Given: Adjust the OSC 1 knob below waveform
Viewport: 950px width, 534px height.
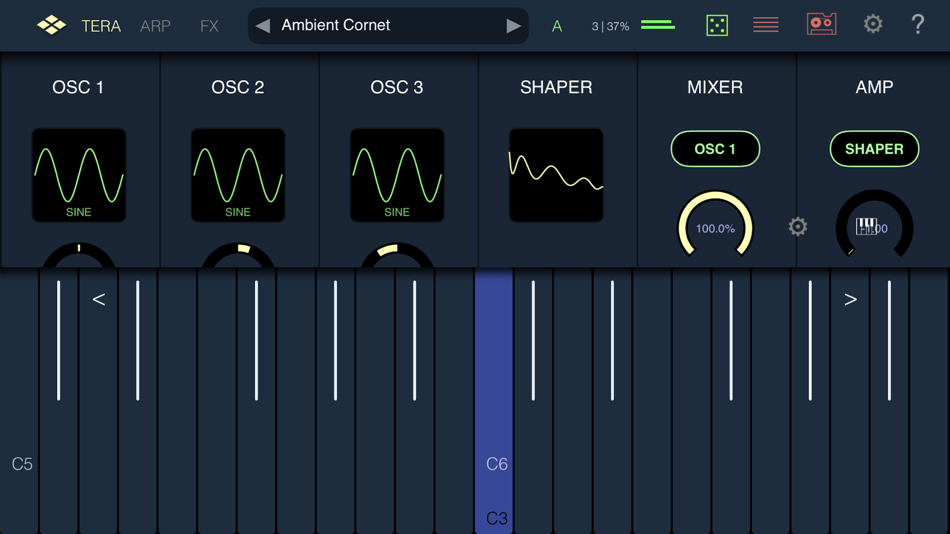Looking at the screenshot, I should pyautogui.click(x=79, y=255).
